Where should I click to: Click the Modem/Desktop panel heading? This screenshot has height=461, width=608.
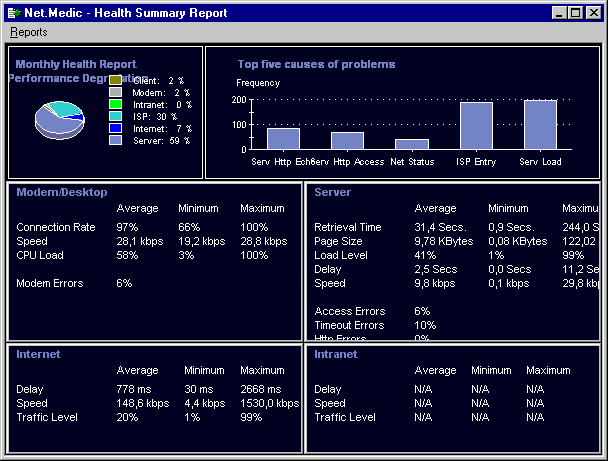coord(62,192)
